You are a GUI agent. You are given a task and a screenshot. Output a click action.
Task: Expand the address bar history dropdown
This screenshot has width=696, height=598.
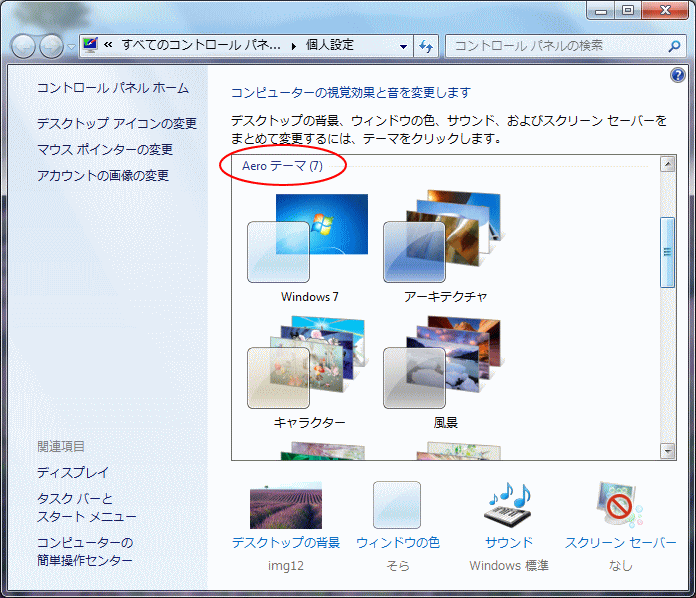coord(403,46)
